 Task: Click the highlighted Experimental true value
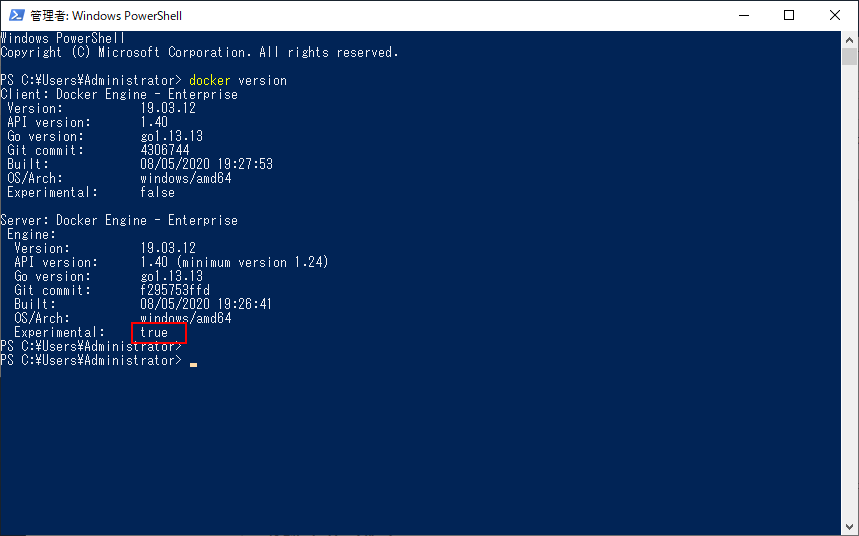pos(154,332)
